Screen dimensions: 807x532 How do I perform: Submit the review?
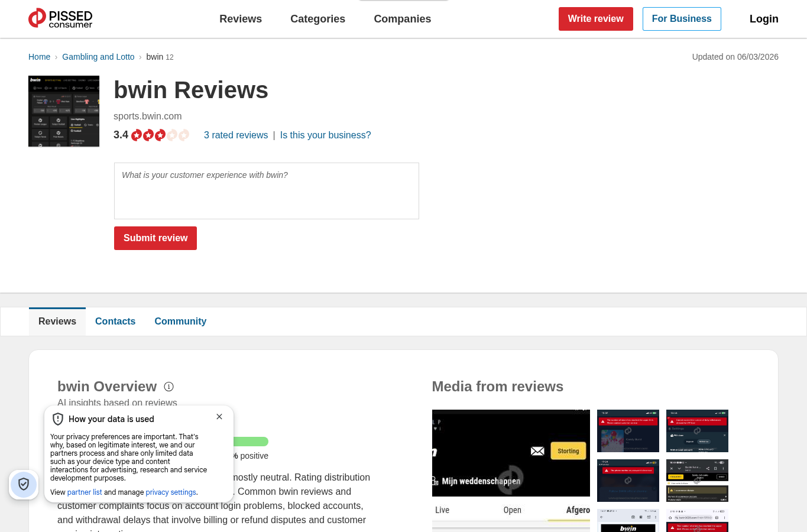point(155,238)
